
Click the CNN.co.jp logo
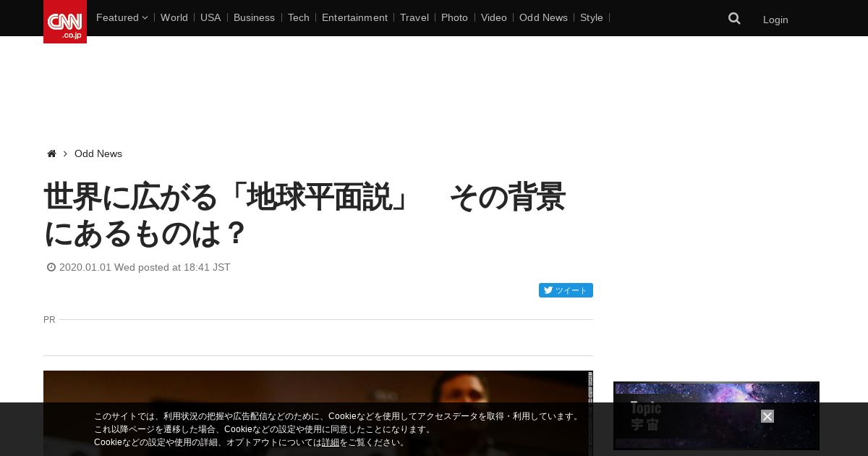point(65,22)
